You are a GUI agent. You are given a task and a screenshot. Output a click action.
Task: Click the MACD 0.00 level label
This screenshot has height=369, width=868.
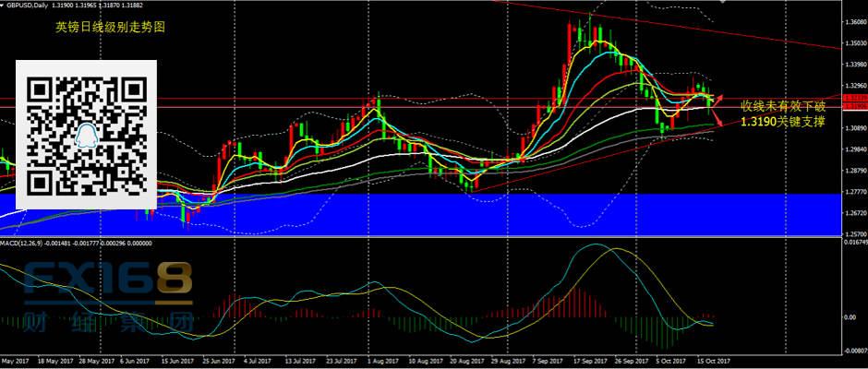(x=851, y=317)
